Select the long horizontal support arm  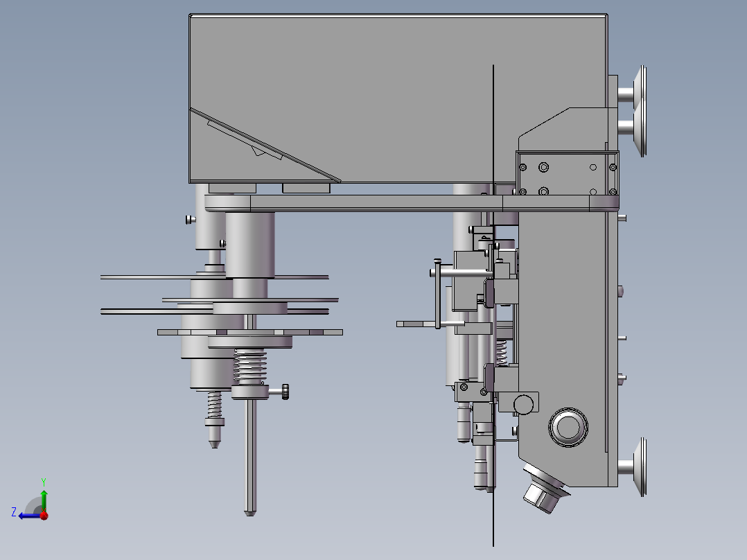pos(412,203)
